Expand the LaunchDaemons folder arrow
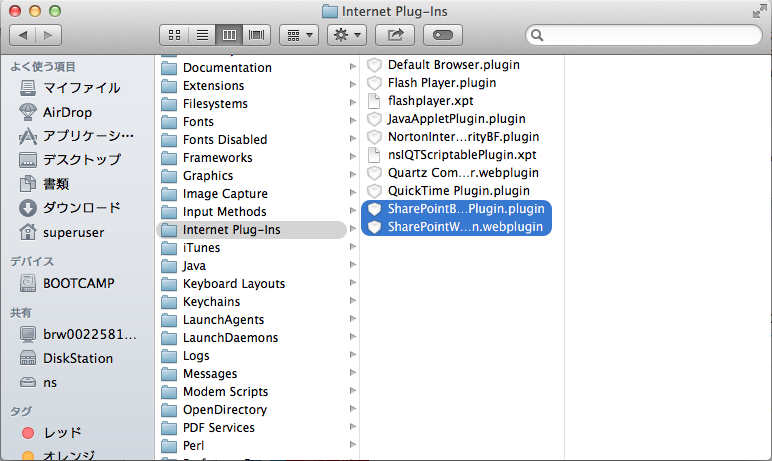The width and height of the screenshot is (772, 461). (x=353, y=336)
